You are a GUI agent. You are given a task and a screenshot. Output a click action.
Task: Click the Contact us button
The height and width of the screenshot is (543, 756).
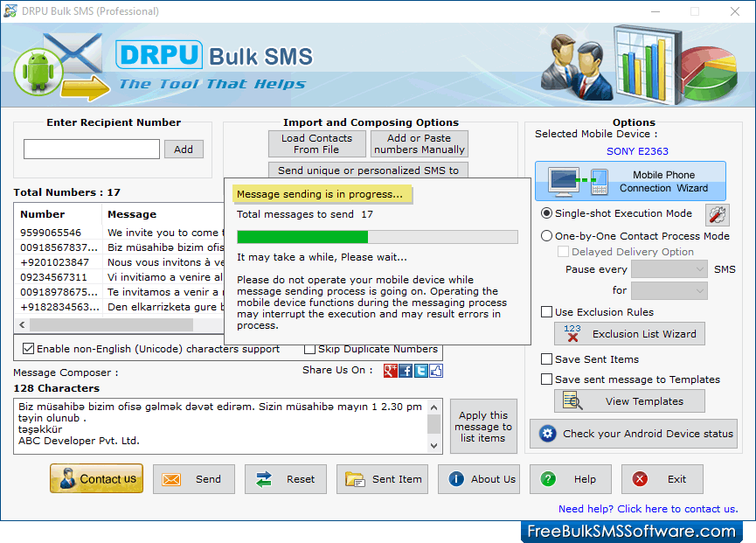(x=96, y=479)
